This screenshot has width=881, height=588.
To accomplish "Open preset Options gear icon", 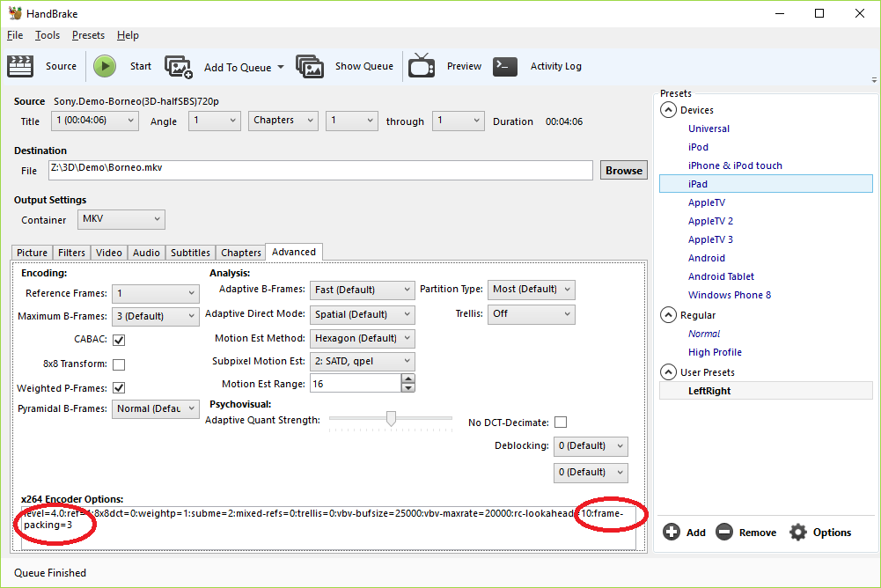I will (x=798, y=532).
